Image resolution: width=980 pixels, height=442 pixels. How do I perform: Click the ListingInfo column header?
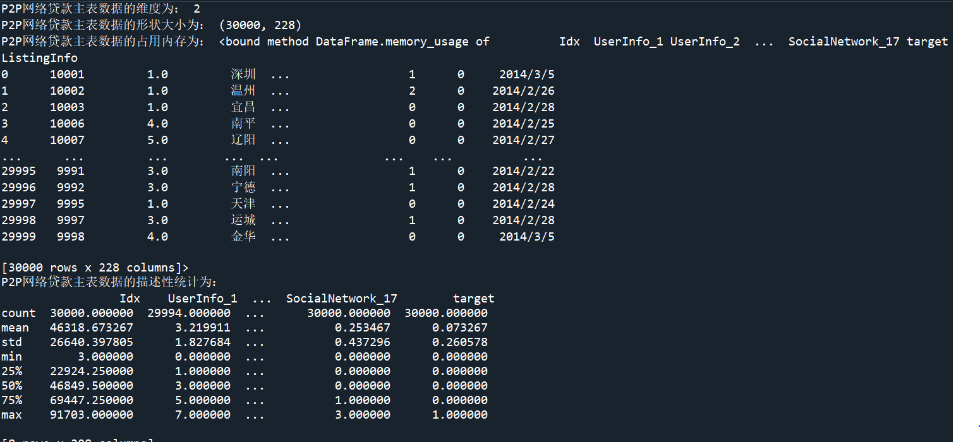coord(39,58)
